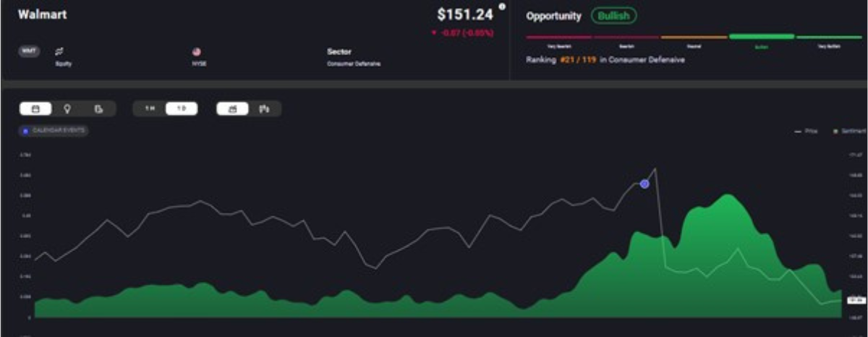
Task: Toggle the Price legend entry
Action: coord(806,131)
